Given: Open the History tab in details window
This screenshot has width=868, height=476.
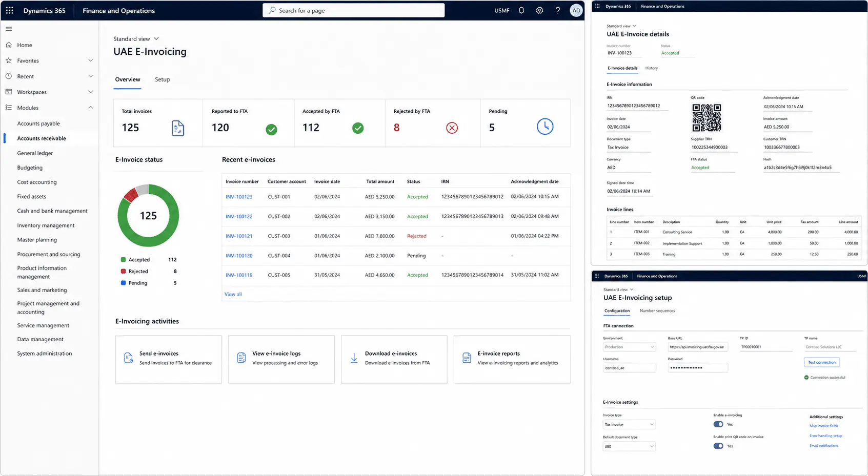Looking at the screenshot, I should coord(652,68).
